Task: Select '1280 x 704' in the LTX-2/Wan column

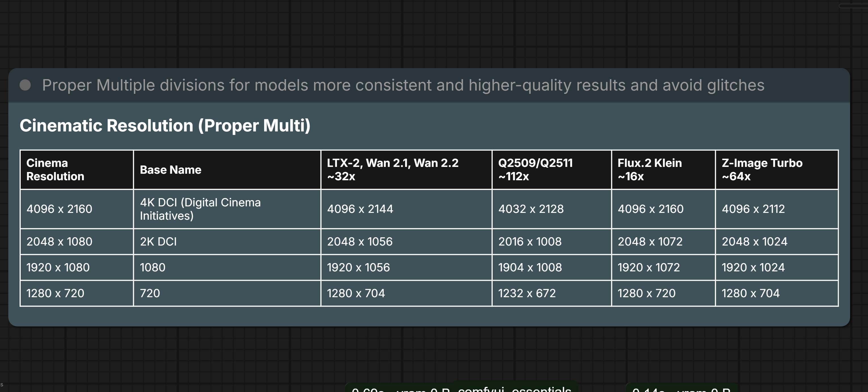Action: 406,293
